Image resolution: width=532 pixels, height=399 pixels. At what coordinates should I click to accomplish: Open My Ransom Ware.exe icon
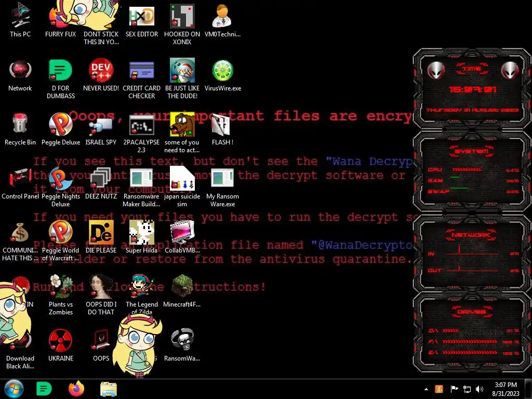222,187
